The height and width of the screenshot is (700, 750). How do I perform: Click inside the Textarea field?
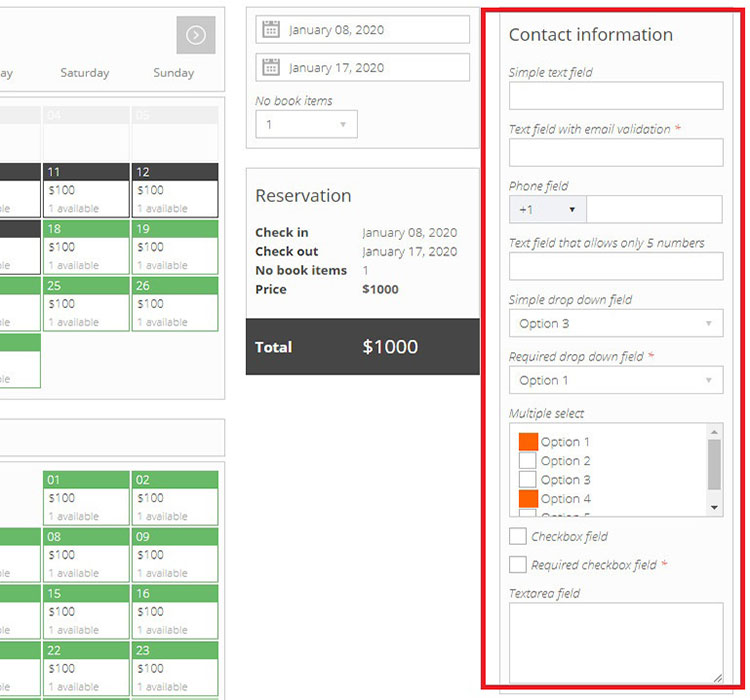click(x=616, y=643)
